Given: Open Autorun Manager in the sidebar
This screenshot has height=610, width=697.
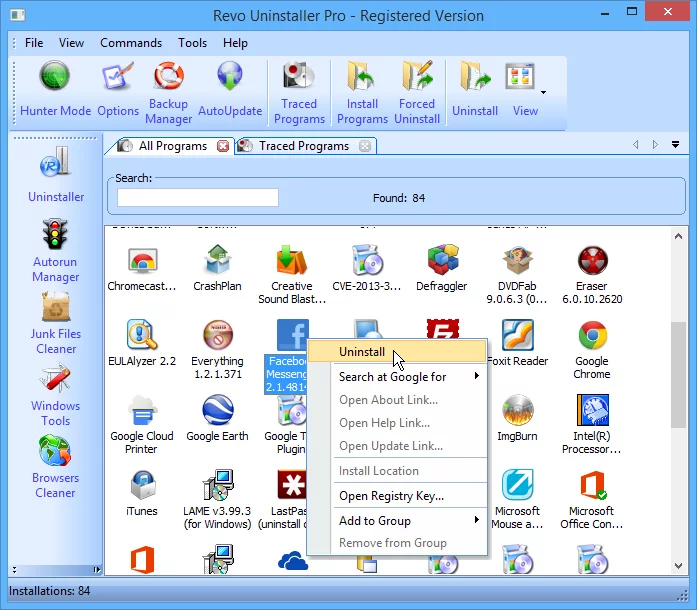Looking at the screenshot, I should point(55,251).
